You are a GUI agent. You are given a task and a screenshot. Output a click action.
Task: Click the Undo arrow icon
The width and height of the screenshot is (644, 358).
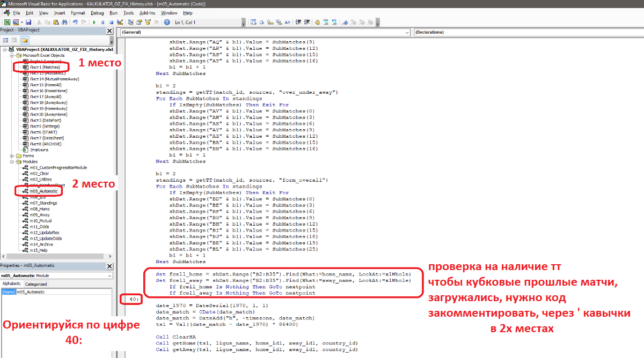pyautogui.click(x=76, y=23)
